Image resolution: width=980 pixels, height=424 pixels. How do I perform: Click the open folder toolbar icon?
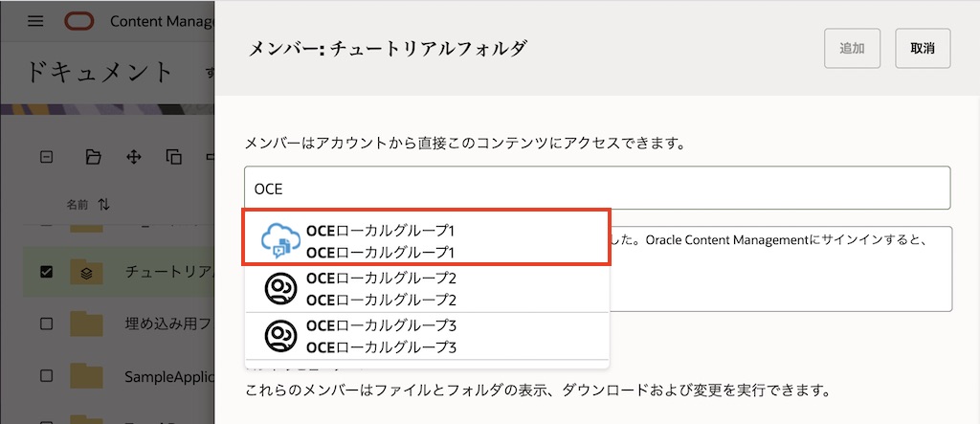point(93,157)
